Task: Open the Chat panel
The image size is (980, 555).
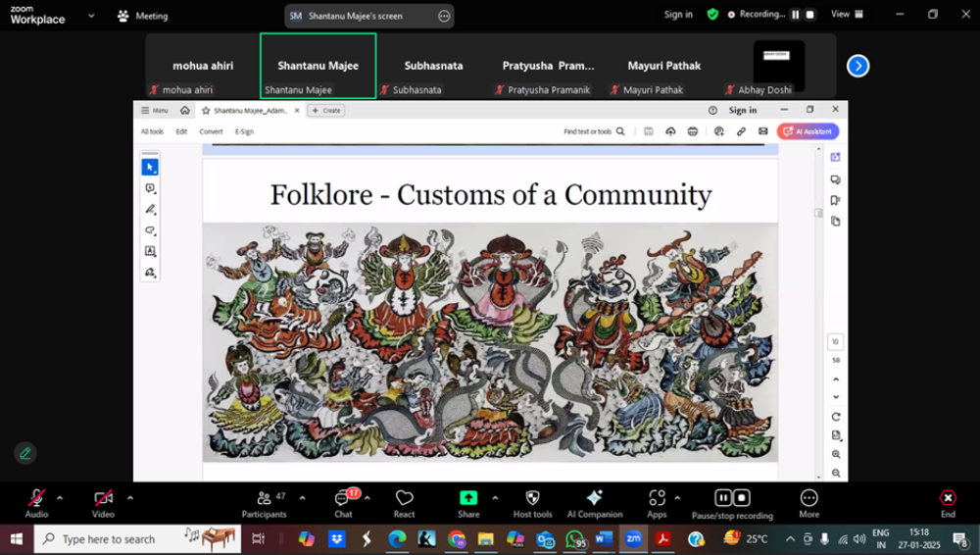Action: (x=343, y=504)
